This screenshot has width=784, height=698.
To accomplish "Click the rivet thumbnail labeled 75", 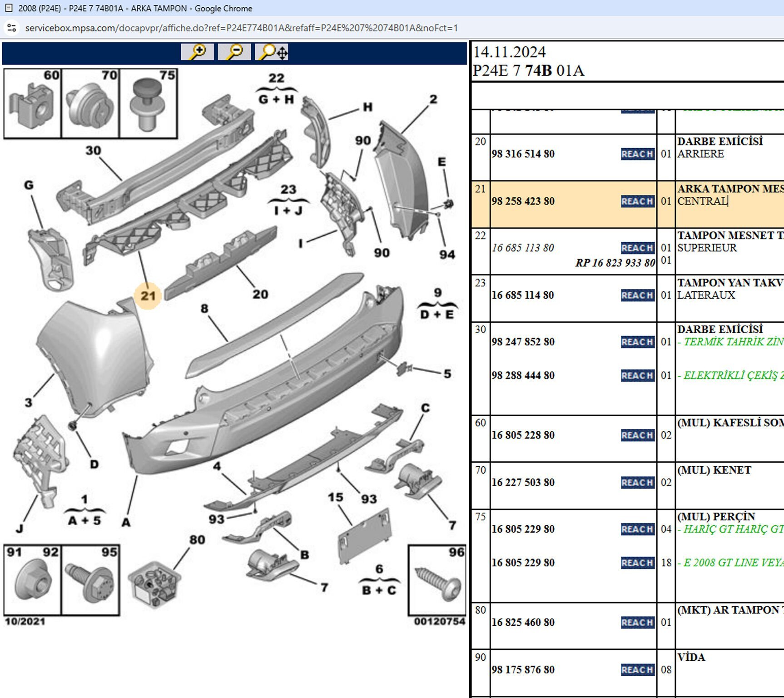I will click(x=148, y=104).
